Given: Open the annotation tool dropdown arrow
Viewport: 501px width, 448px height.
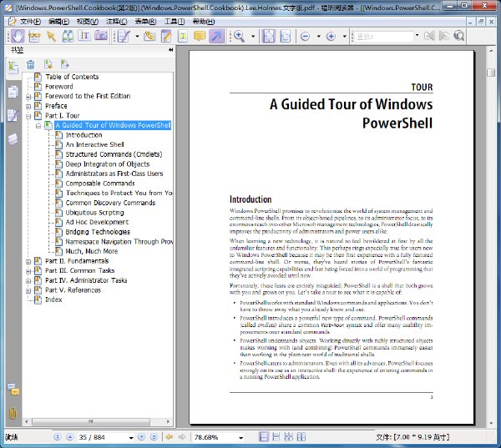Looking at the screenshot, I should click(137, 36).
